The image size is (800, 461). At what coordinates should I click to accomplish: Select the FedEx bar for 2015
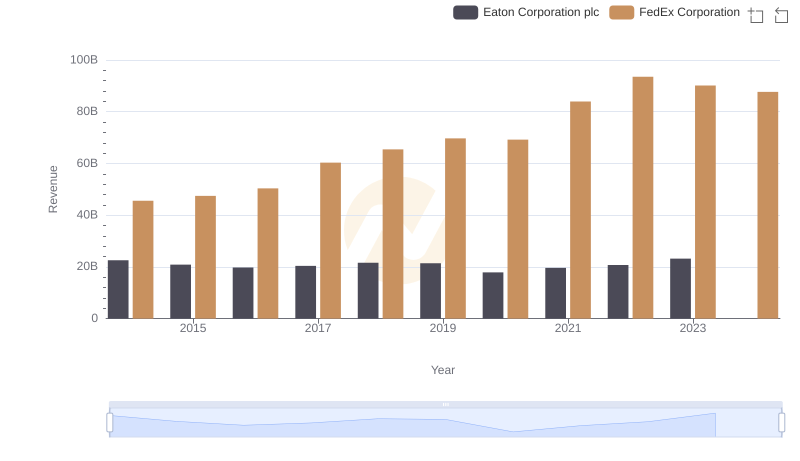tap(206, 257)
